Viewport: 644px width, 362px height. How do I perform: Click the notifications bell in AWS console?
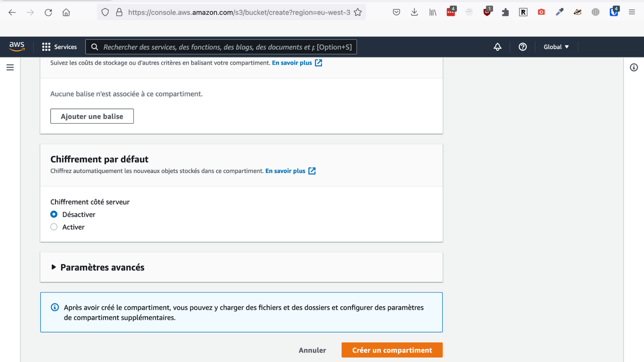[x=497, y=47]
